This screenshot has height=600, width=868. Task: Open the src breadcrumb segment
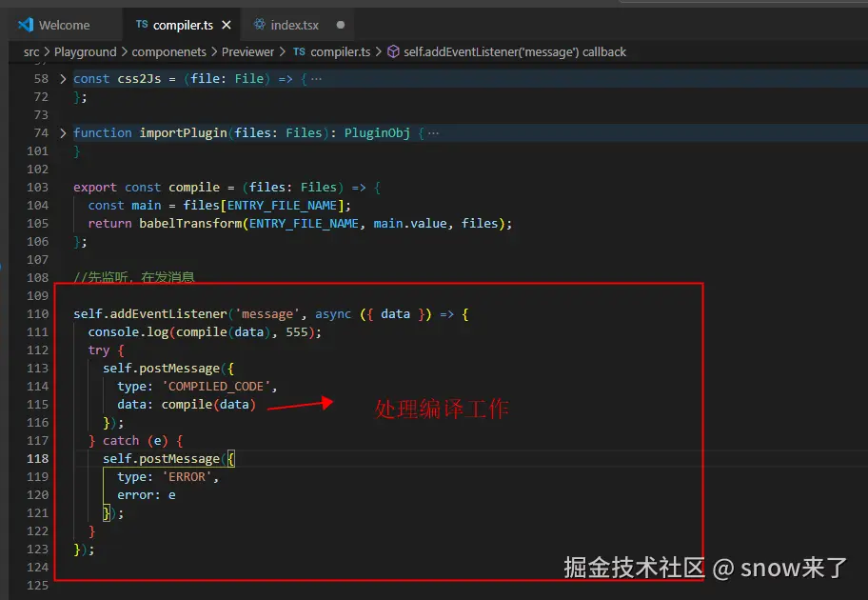click(x=31, y=52)
